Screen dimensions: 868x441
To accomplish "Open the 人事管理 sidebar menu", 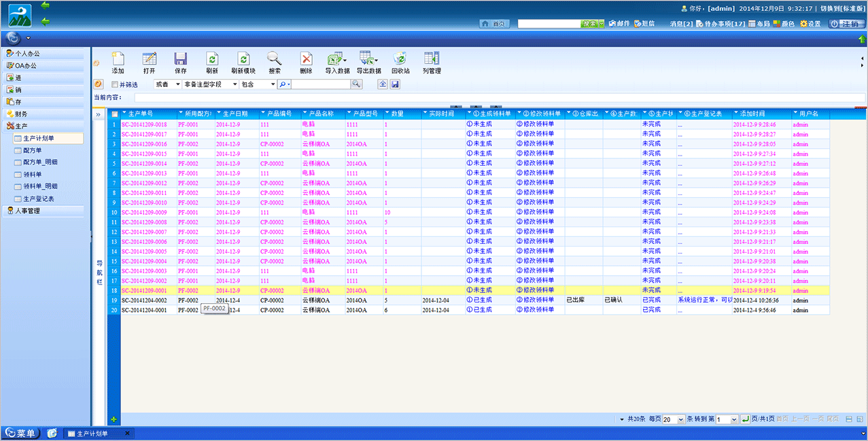I will pyautogui.click(x=45, y=211).
